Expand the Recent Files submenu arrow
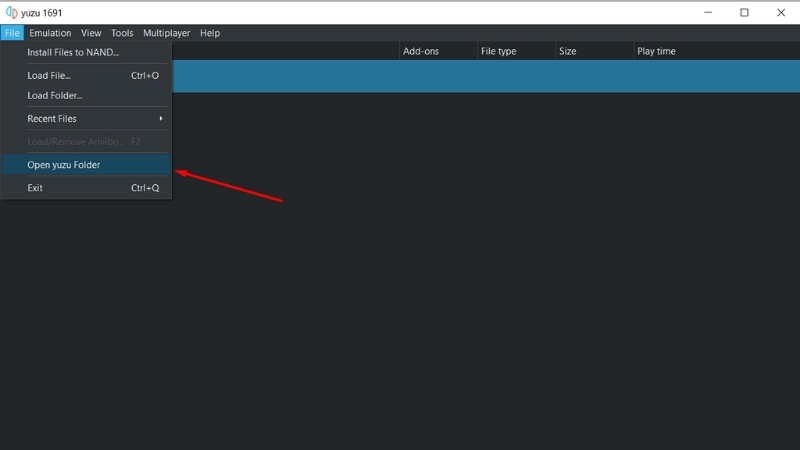Viewport: 800px width, 450px height. [x=161, y=118]
